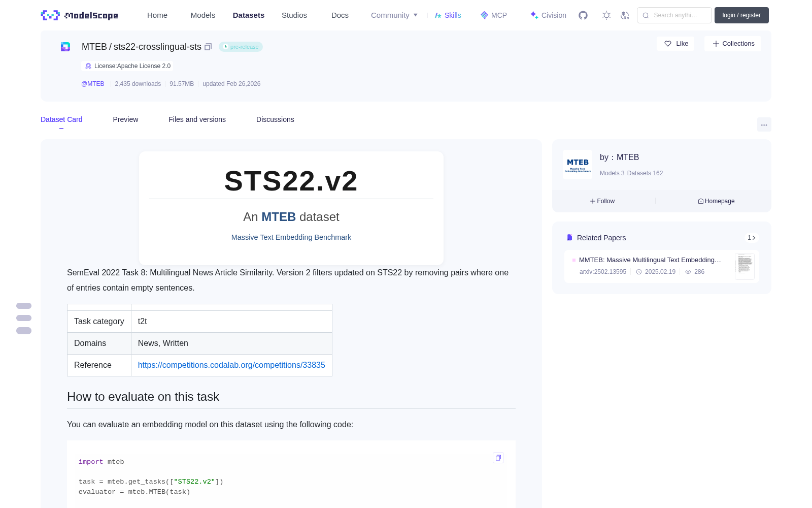Image resolution: width=812 pixels, height=508 pixels.
Task: Click the arxiv:2502.13595 identifier
Action: coord(603,272)
